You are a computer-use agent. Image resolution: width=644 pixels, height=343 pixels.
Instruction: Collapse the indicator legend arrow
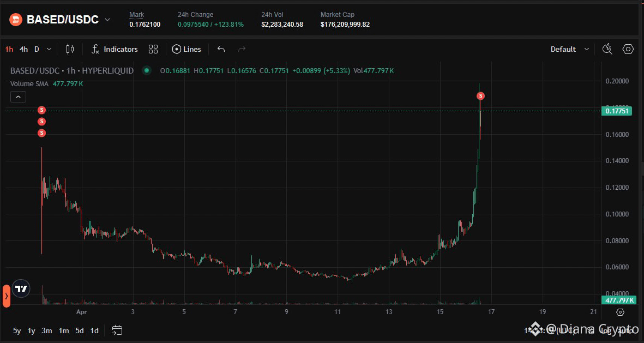tap(18, 97)
